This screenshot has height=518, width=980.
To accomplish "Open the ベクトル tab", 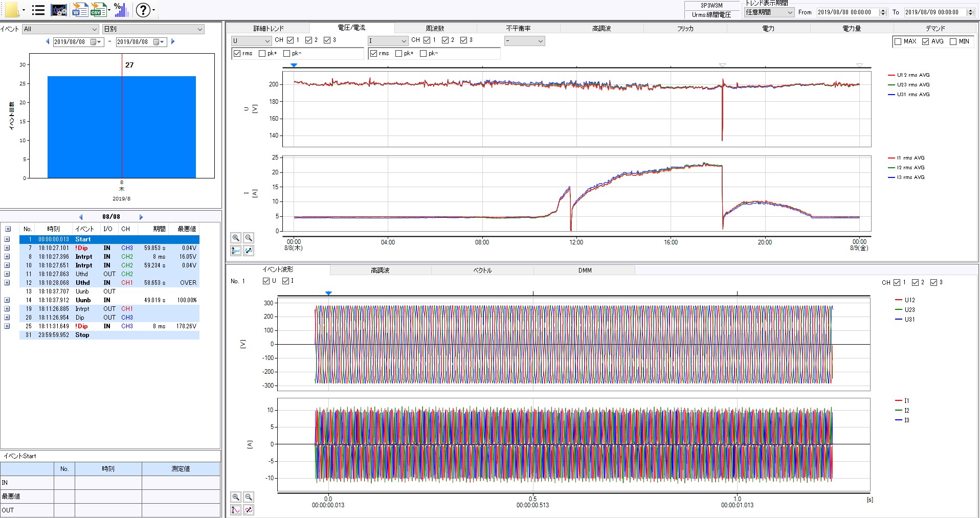I will click(482, 270).
